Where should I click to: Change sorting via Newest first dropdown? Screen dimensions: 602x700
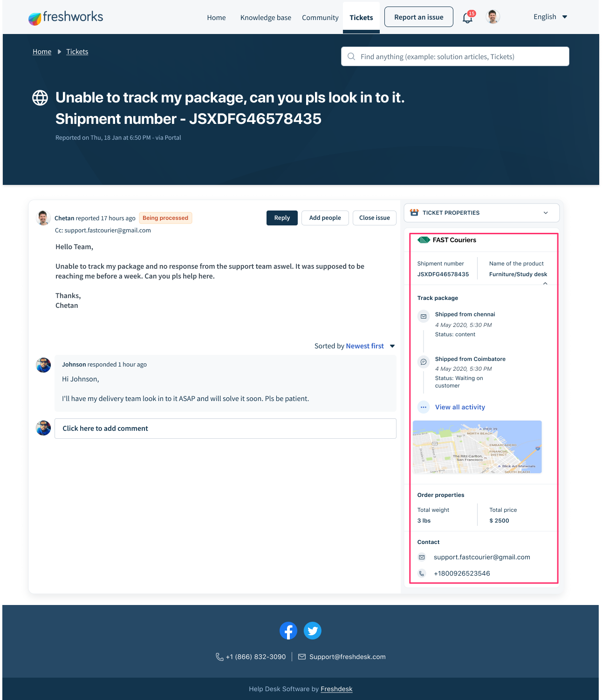370,346
